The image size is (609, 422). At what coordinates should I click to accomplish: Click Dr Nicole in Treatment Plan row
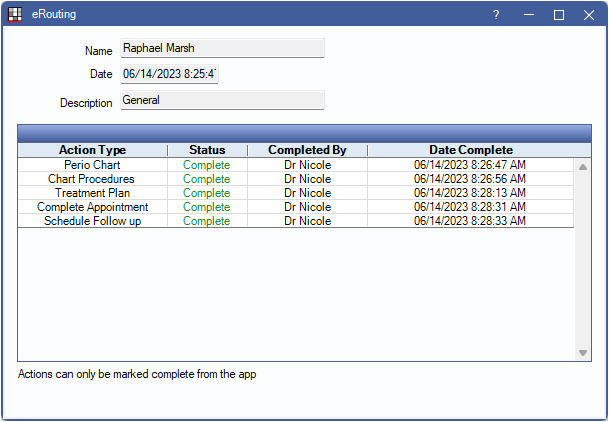click(307, 193)
